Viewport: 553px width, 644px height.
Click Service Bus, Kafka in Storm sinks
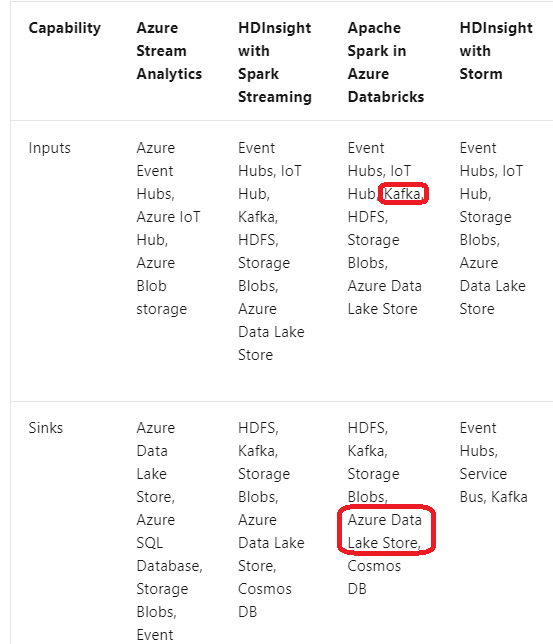pyautogui.click(x=493, y=485)
